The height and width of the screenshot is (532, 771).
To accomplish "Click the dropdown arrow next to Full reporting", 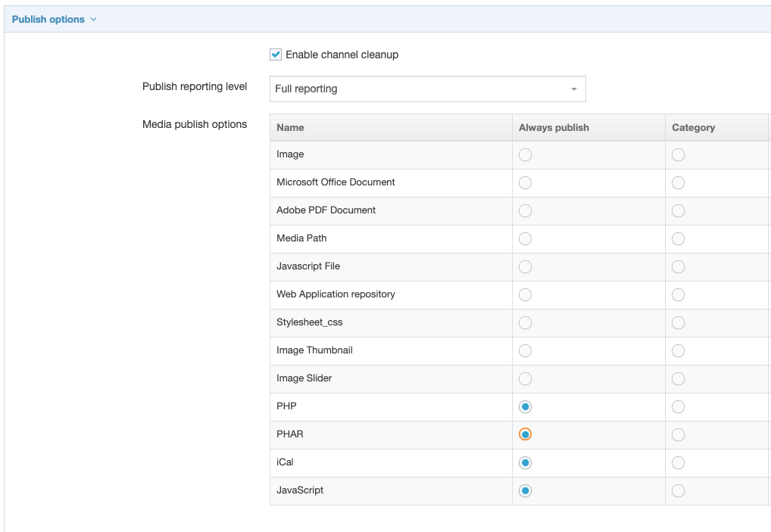I will (574, 89).
